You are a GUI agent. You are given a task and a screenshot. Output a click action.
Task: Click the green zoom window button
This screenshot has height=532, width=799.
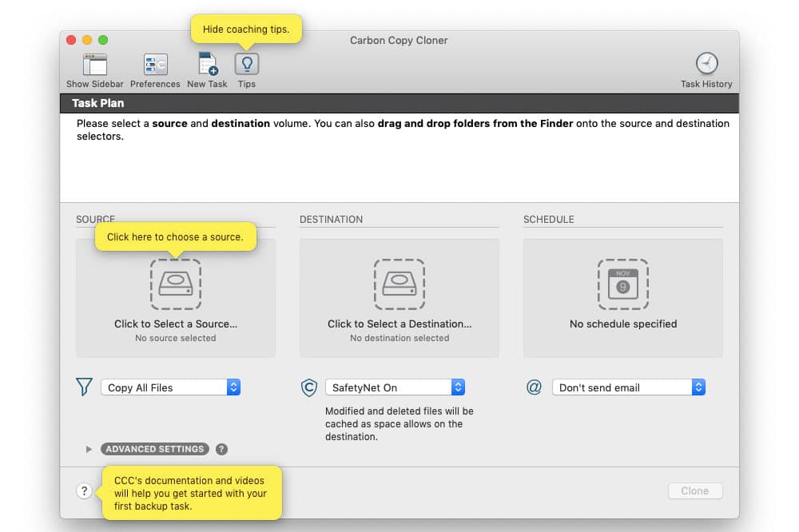coord(103,40)
